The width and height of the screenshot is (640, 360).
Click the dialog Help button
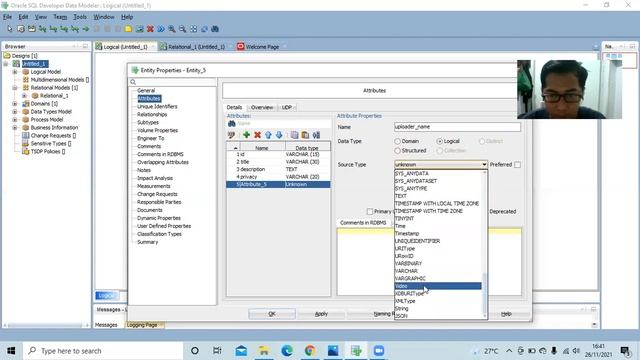click(x=506, y=314)
